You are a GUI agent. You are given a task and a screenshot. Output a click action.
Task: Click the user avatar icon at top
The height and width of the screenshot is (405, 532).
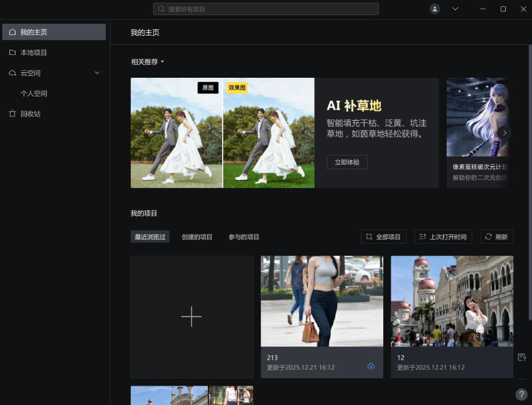click(x=434, y=9)
